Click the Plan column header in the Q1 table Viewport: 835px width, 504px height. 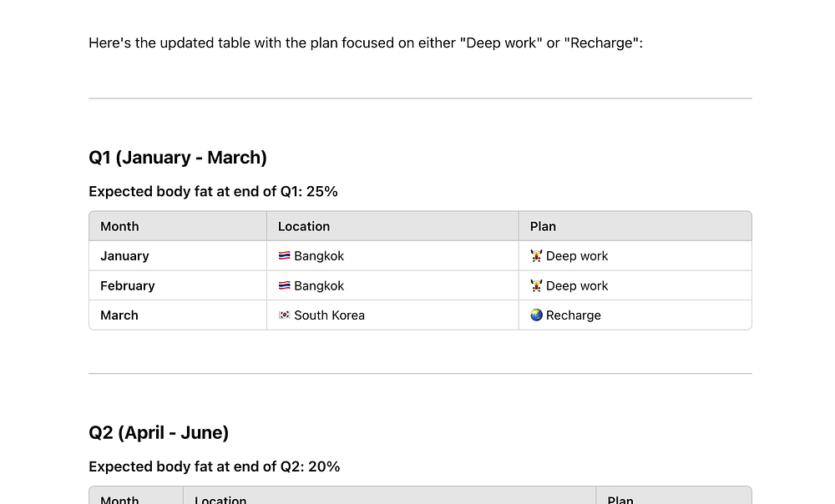pos(543,226)
